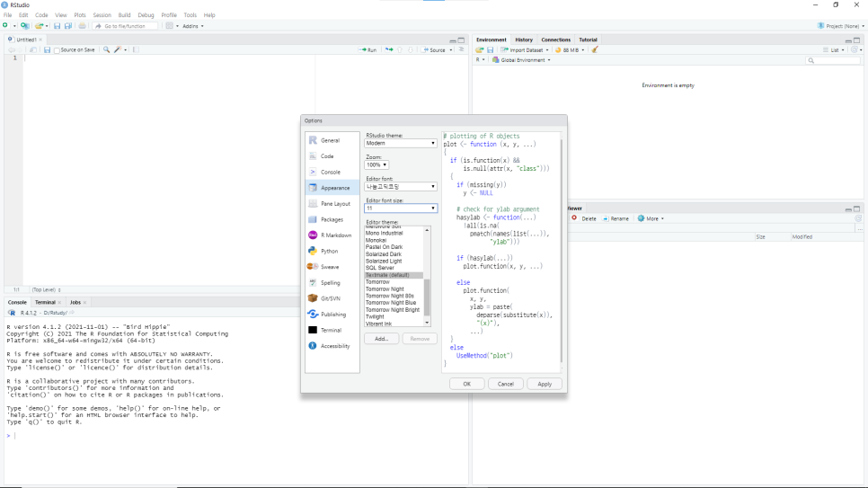Click the Find/Replace magnifier icon in editor
This screenshot has height=488, width=868.
point(106,49)
